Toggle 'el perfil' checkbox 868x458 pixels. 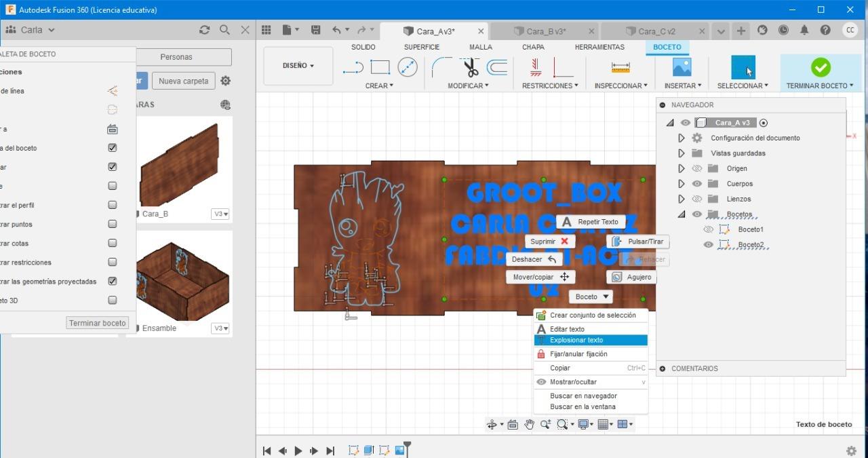[x=113, y=204]
